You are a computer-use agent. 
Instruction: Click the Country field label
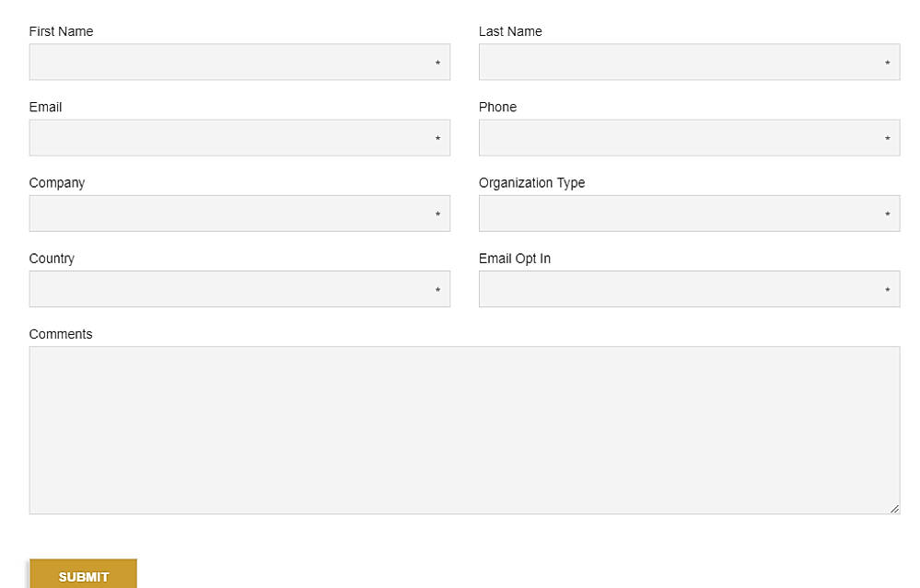click(51, 258)
